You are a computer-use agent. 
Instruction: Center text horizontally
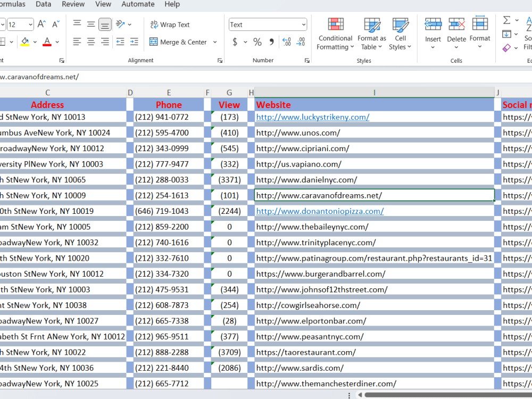(91, 41)
